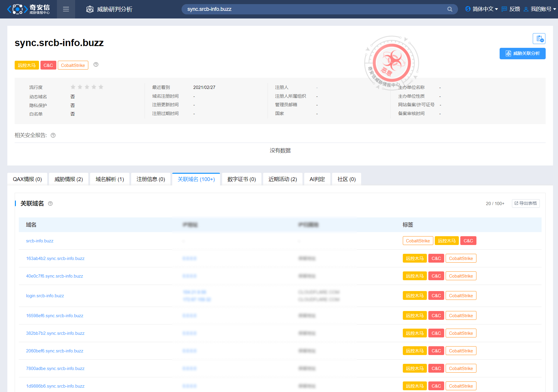Switch to the AI判定 tab
The height and width of the screenshot is (392, 558).
pyautogui.click(x=317, y=179)
